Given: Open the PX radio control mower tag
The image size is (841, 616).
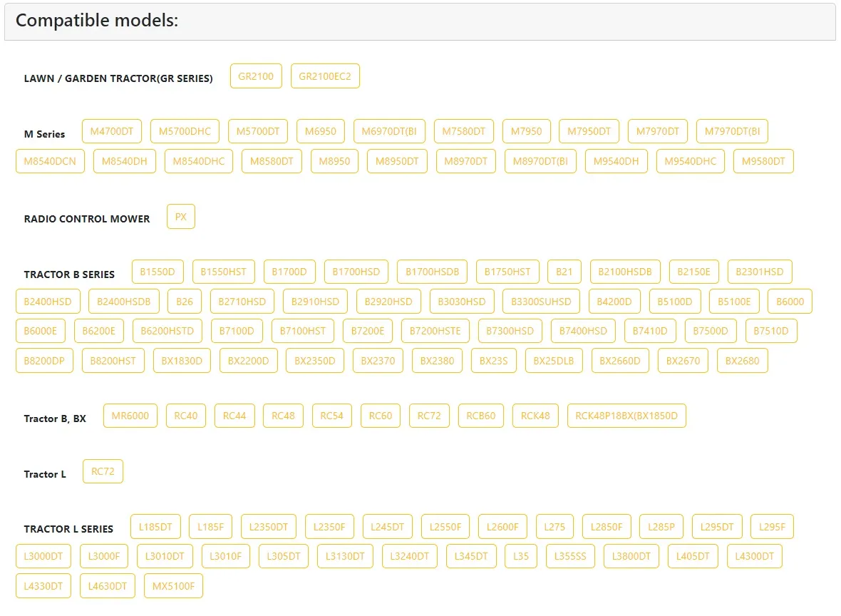Looking at the screenshot, I should 181,217.
